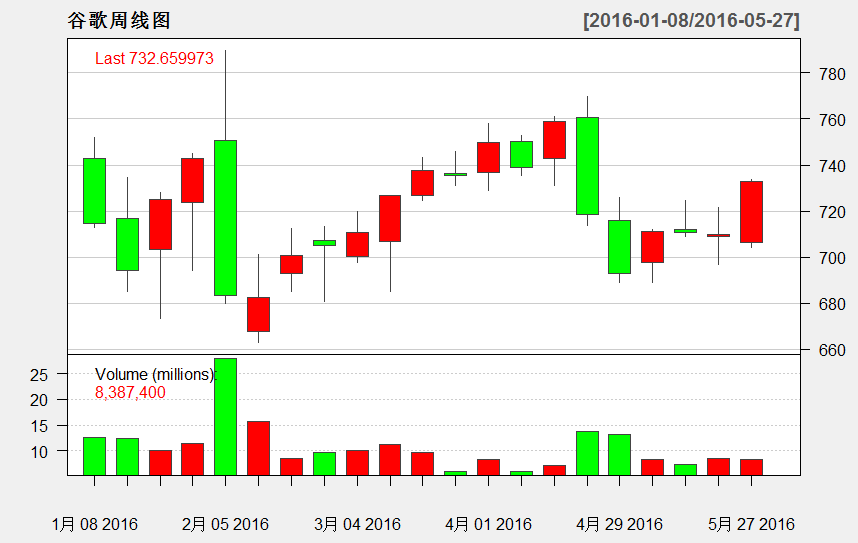Click the 740 price axis label
The image size is (858, 543).
coord(832,166)
